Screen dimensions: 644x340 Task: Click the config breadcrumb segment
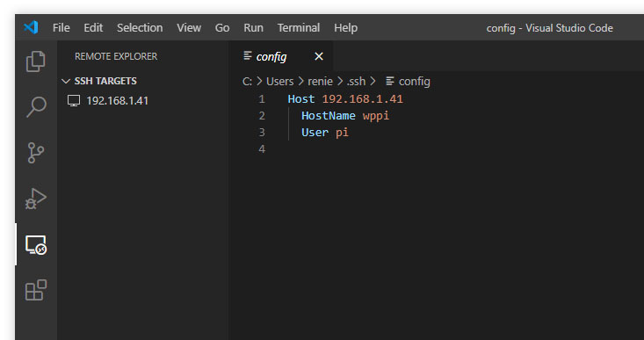click(415, 82)
